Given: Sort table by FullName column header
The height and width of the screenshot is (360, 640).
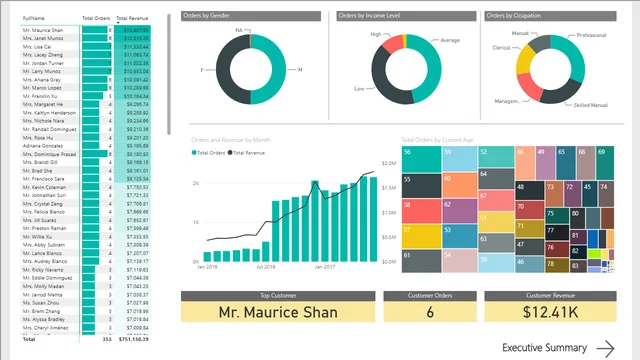Looking at the screenshot, I should [x=33, y=18].
